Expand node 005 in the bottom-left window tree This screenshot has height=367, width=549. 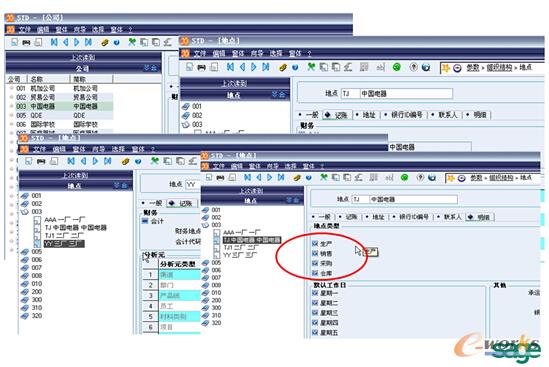(x=25, y=252)
